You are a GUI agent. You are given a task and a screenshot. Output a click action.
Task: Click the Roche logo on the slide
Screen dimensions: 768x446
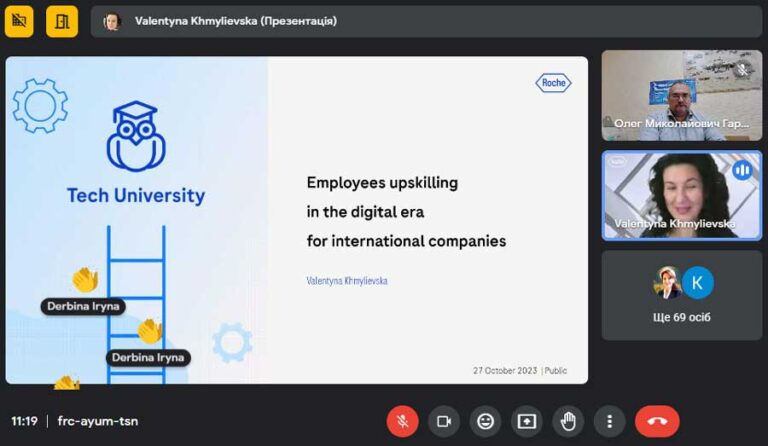pyautogui.click(x=553, y=83)
